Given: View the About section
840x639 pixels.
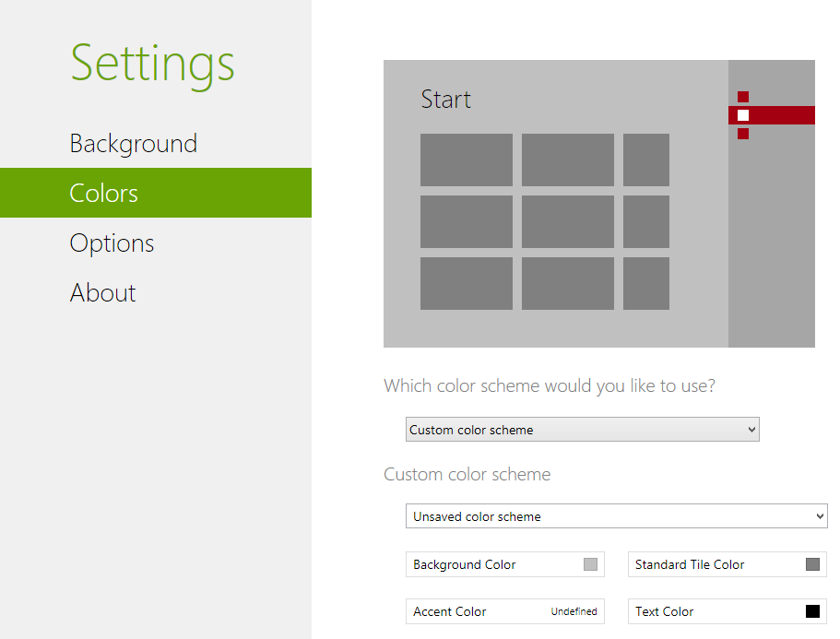Looking at the screenshot, I should pyautogui.click(x=102, y=292).
